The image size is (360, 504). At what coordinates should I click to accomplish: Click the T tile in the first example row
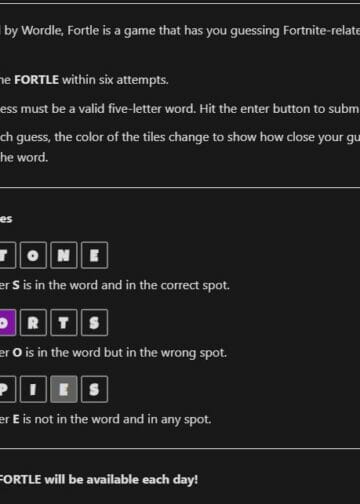[x=6, y=255]
